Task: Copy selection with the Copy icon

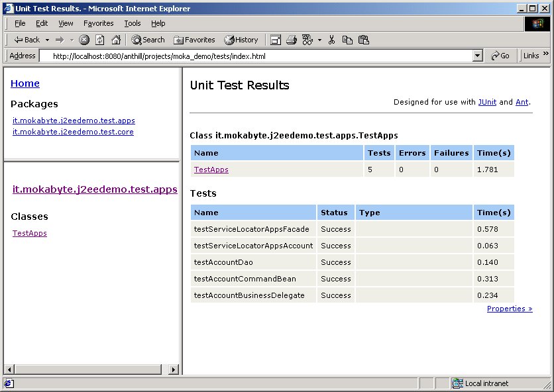Action: point(347,40)
